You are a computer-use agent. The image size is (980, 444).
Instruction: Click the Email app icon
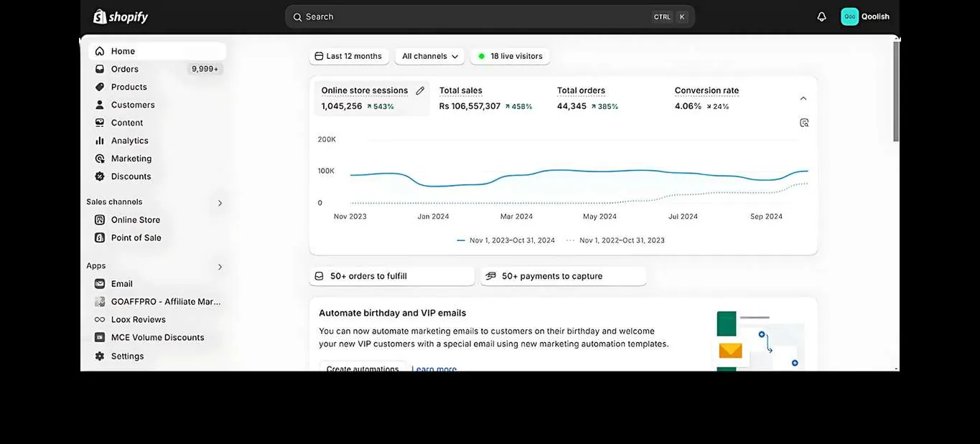(x=100, y=283)
